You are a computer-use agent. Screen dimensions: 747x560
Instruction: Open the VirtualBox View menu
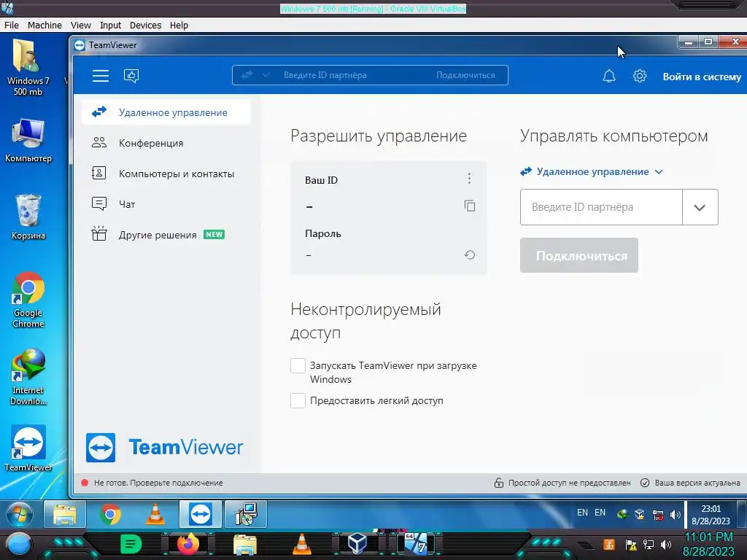[80, 26]
